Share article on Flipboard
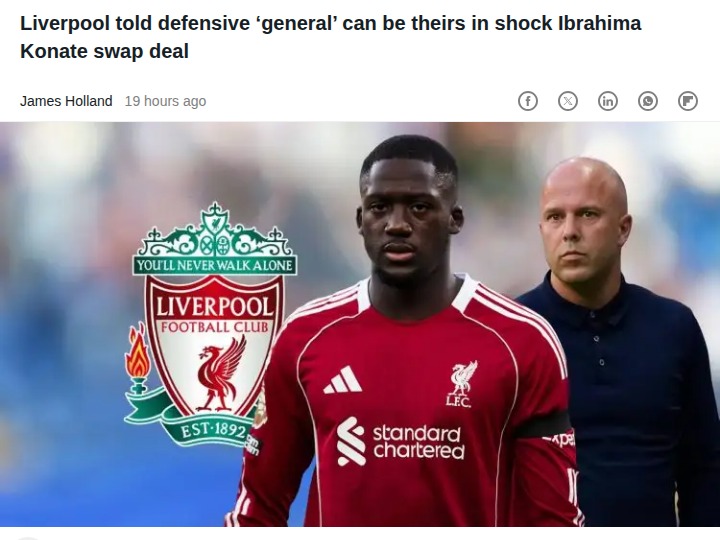This screenshot has width=720, height=540. pyautogui.click(x=688, y=101)
